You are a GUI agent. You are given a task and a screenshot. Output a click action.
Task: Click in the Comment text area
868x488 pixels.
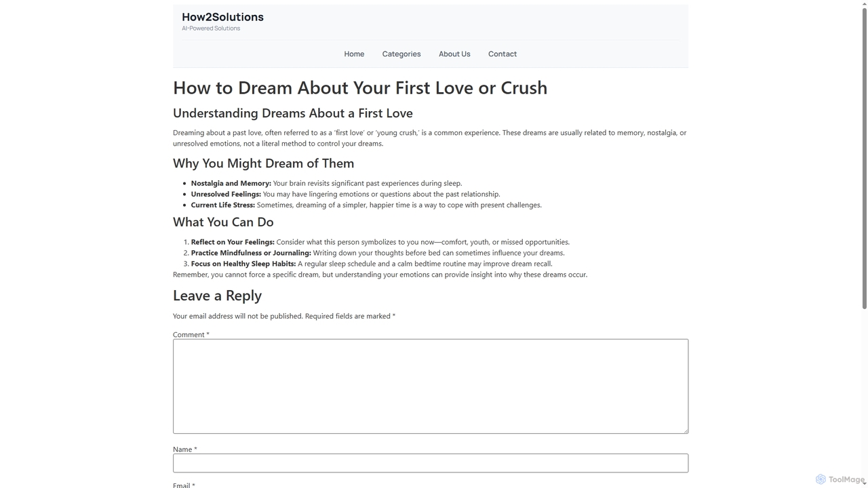coord(431,386)
